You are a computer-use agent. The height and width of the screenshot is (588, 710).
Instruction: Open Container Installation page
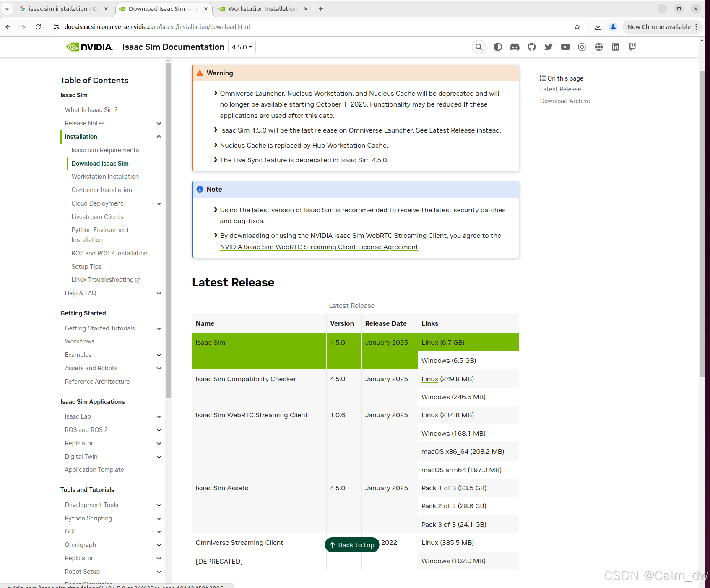pos(101,190)
